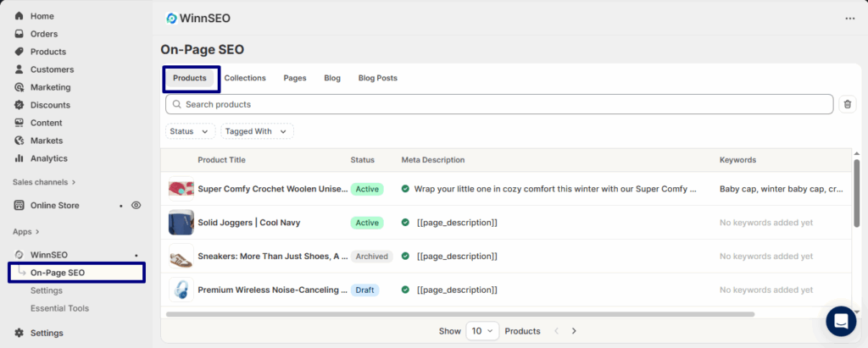Image resolution: width=868 pixels, height=348 pixels.
Task: Click the Meta Description column header
Action: 433,160
